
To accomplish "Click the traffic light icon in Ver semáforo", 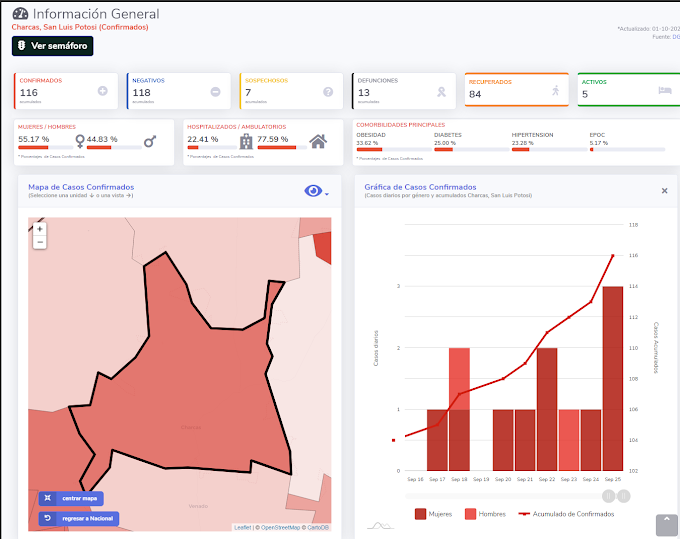I will [x=21, y=45].
